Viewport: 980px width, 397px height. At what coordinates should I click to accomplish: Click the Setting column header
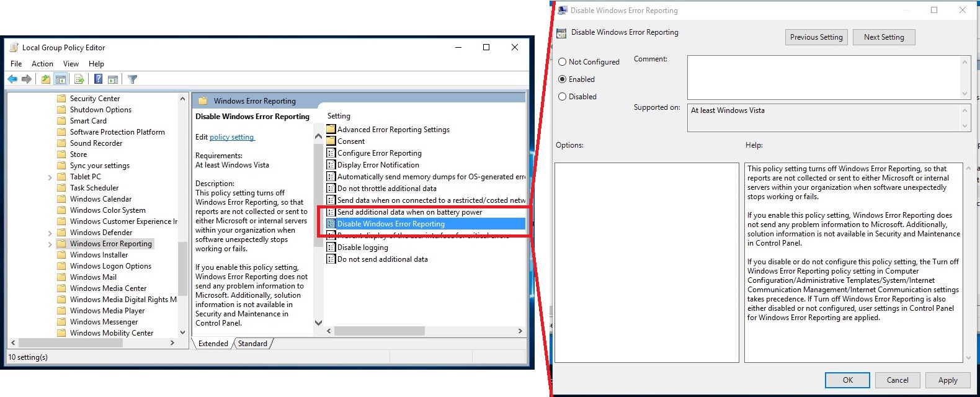[x=339, y=116]
